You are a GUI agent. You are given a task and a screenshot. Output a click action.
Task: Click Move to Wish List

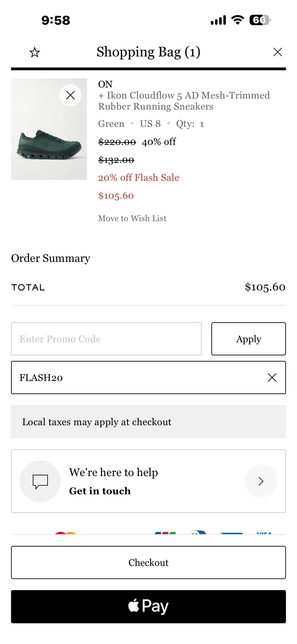click(x=132, y=219)
